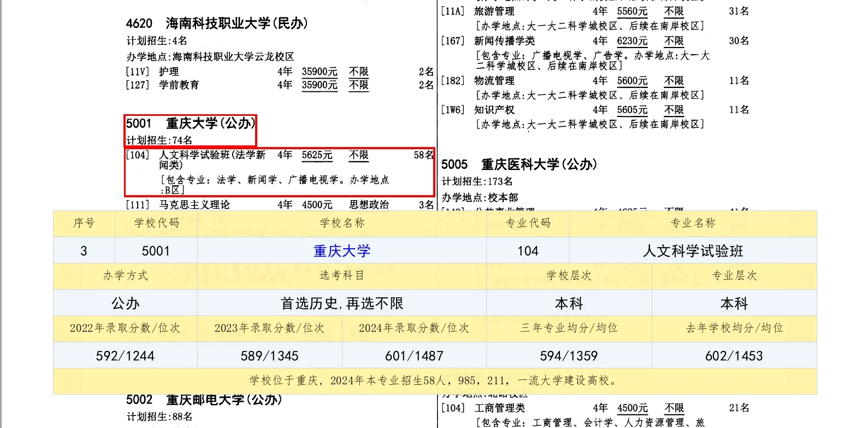Viewport: 868px width, 428px height.
Task: Click the 首选历史,再选不限 subject cell
Action: (341, 303)
